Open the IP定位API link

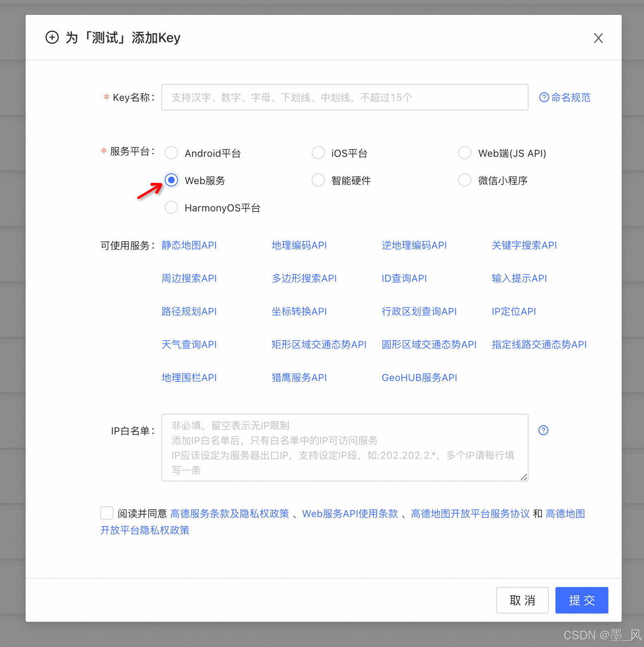click(514, 311)
